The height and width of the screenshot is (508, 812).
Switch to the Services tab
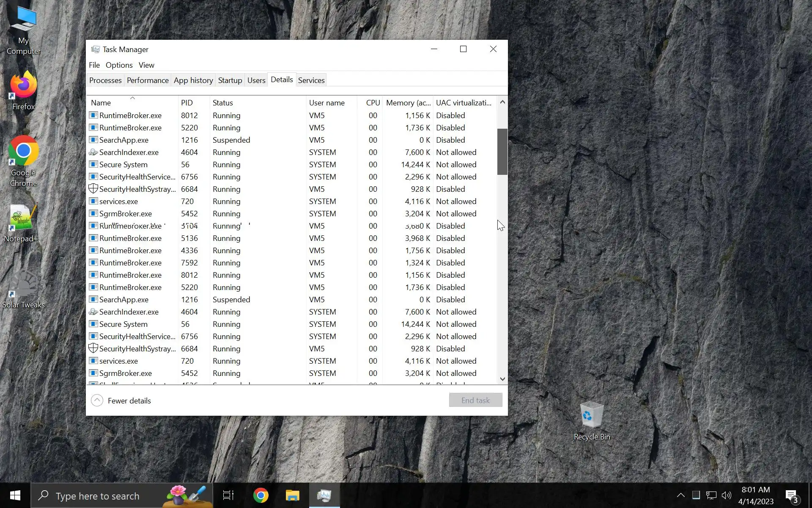[x=311, y=80]
